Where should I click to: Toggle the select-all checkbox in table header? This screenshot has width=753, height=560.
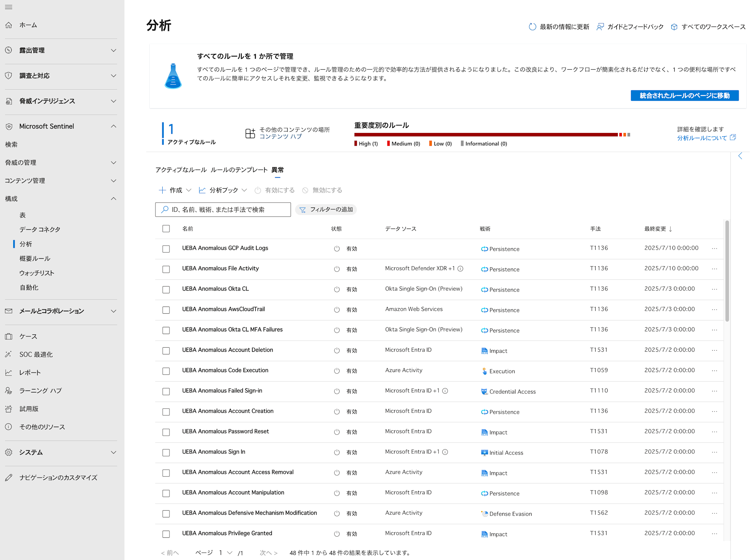(166, 229)
